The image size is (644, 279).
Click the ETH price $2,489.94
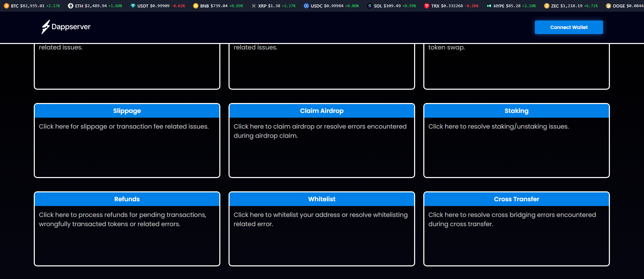click(96, 6)
